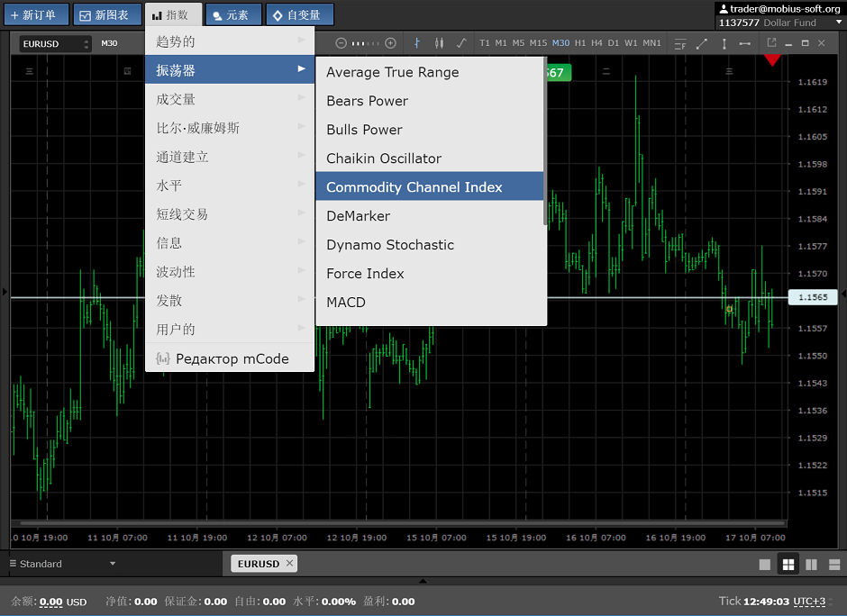Add Force Index indicator
The height and width of the screenshot is (616, 847).
[430, 273]
